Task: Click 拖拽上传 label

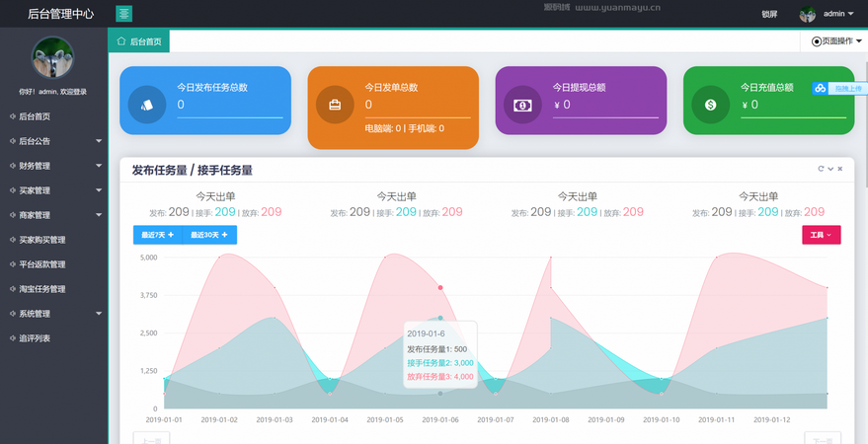Action: click(847, 88)
